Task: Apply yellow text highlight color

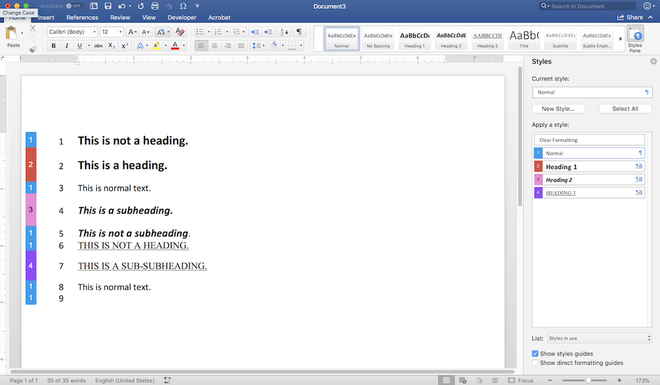Action: click(157, 45)
